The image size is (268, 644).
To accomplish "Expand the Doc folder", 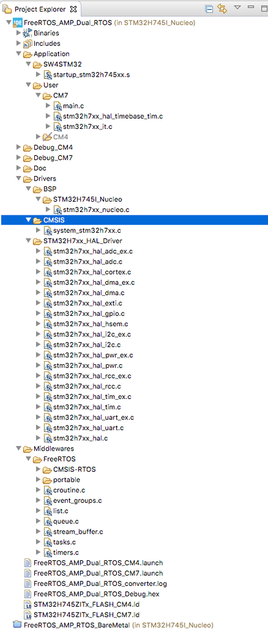I will [18, 168].
